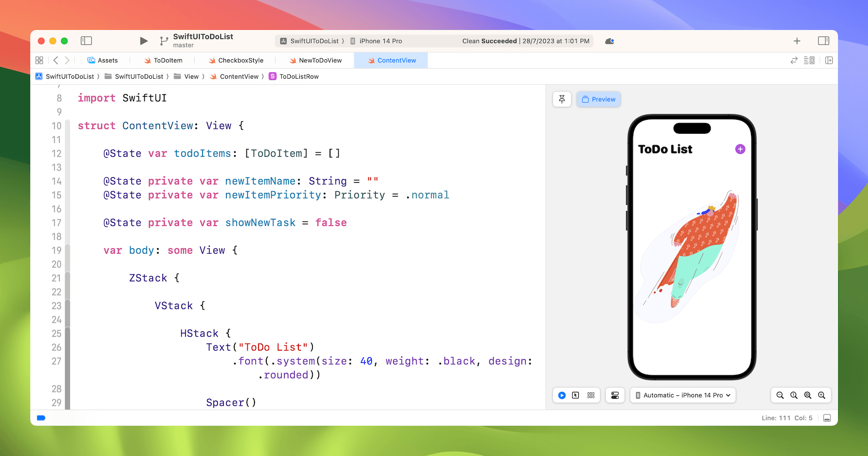Click the "ToDo List" string literal

click(x=274, y=347)
